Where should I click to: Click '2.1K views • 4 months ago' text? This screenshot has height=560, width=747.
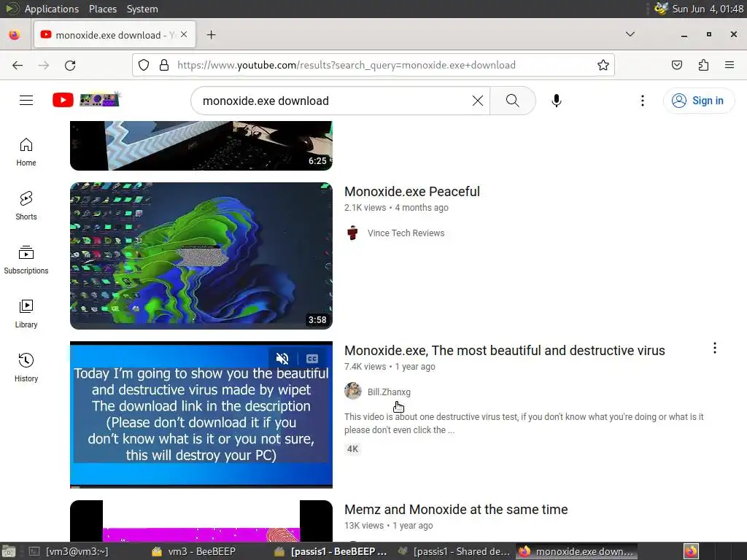coord(396,208)
